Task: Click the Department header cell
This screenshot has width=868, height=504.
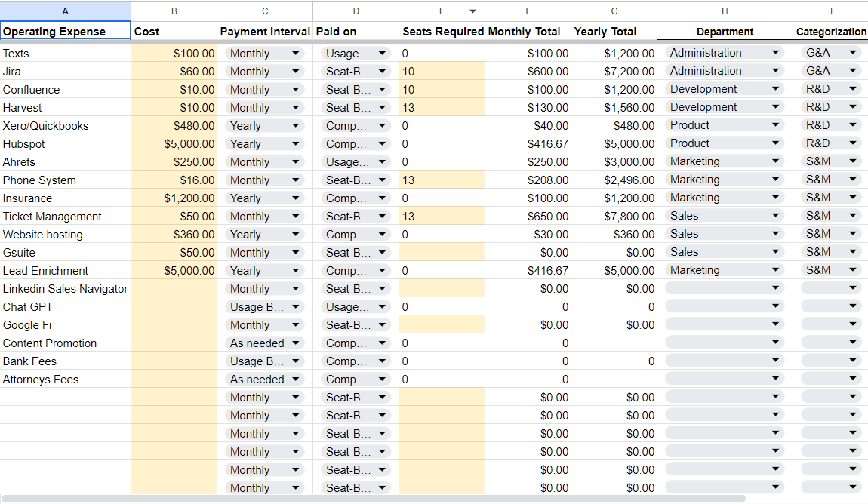Action: (x=725, y=32)
